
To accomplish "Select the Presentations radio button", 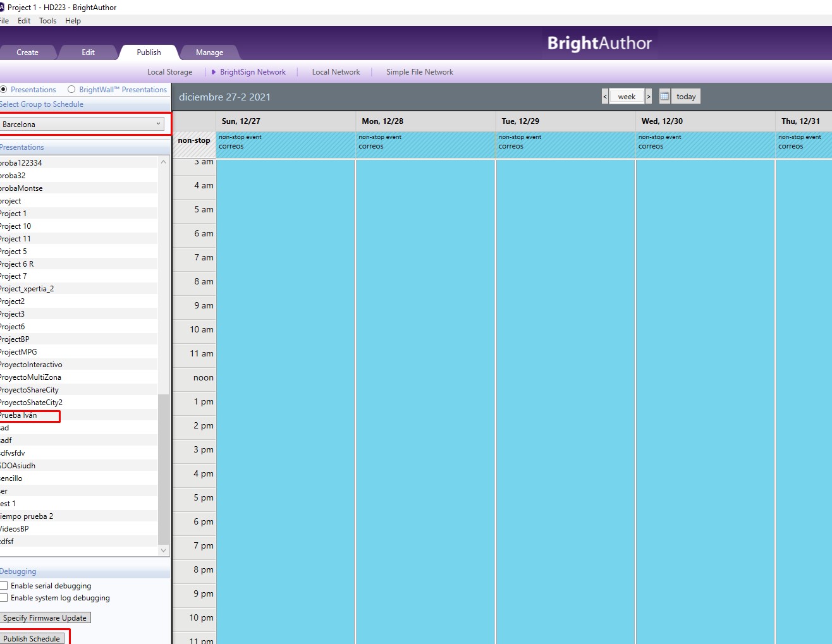I will pyautogui.click(x=3, y=90).
